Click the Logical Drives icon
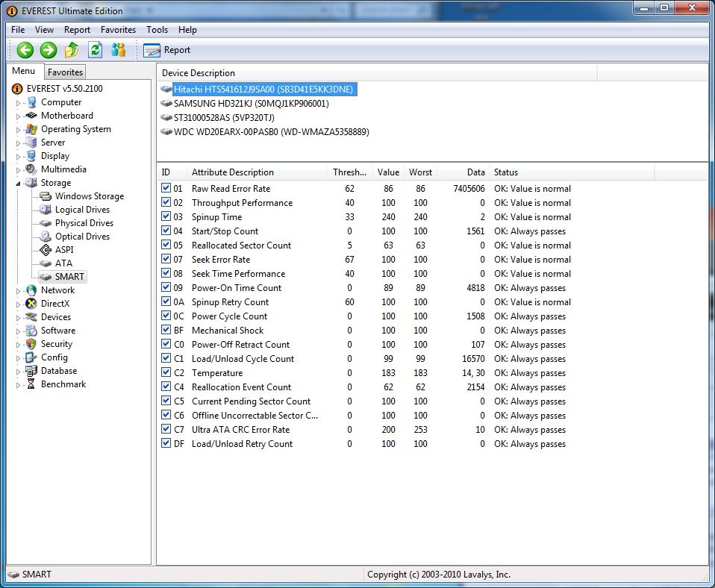 tap(45, 209)
